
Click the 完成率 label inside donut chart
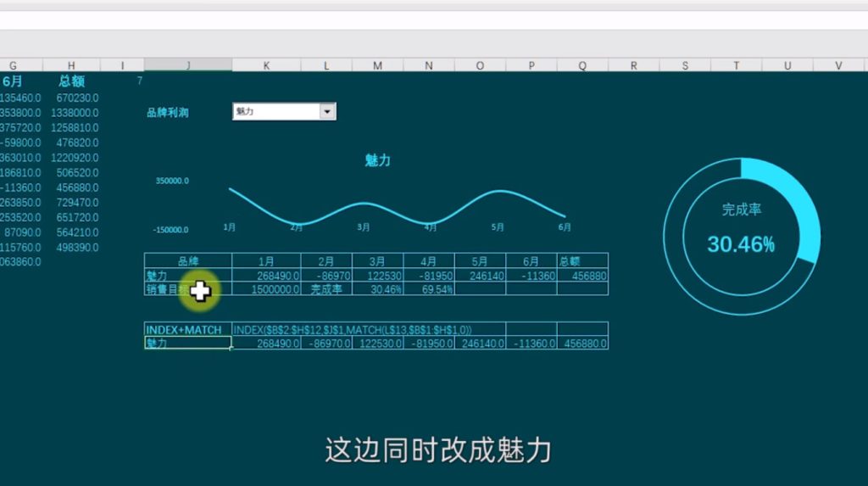click(x=741, y=209)
